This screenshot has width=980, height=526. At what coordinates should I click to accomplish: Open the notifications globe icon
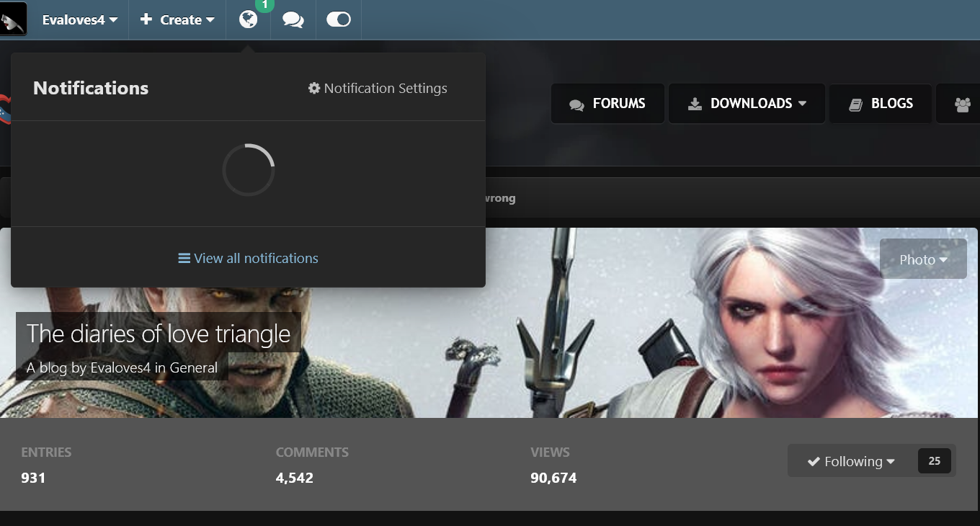249,19
